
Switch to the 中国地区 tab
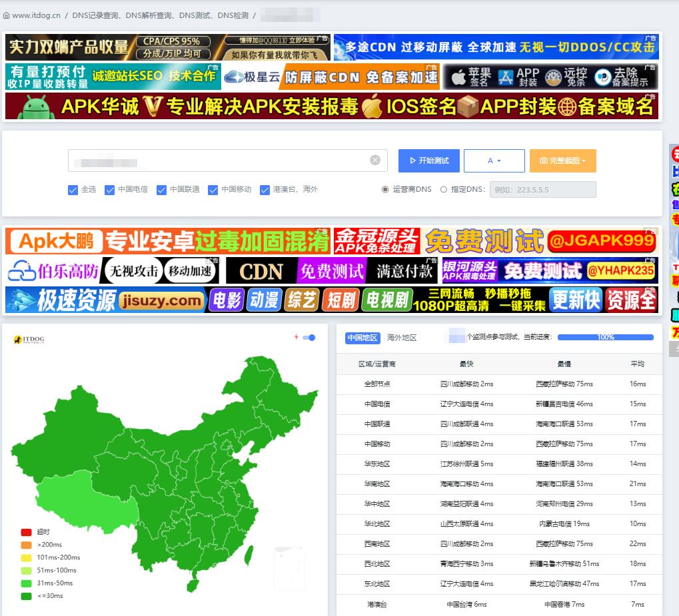coord(362,338)
